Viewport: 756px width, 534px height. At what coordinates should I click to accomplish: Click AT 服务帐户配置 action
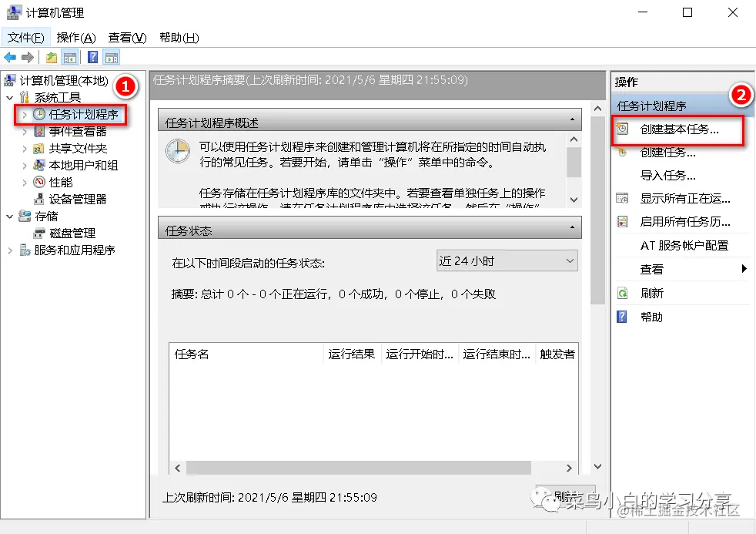pyautogui.click(x=684, y=246)
